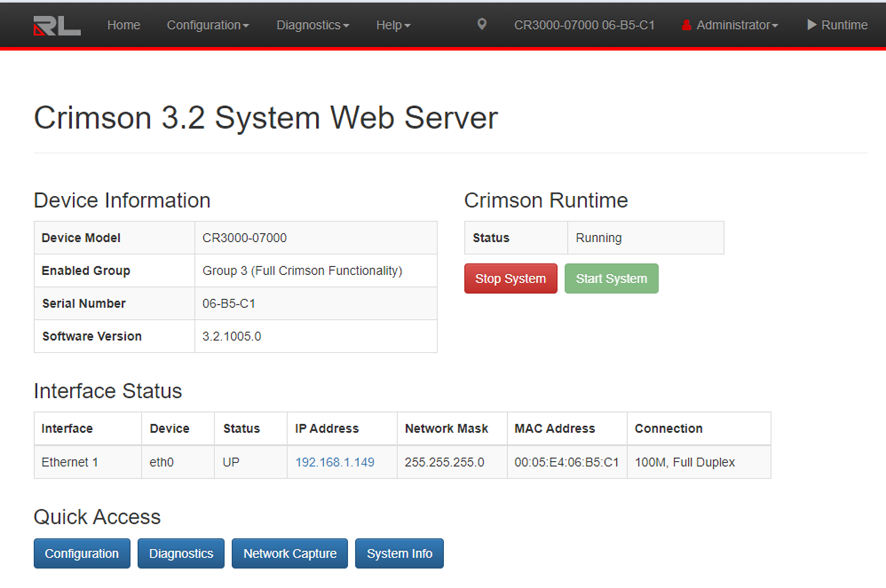
Task: Click the Runtime play arrow icon
Action: coord(812,25)
